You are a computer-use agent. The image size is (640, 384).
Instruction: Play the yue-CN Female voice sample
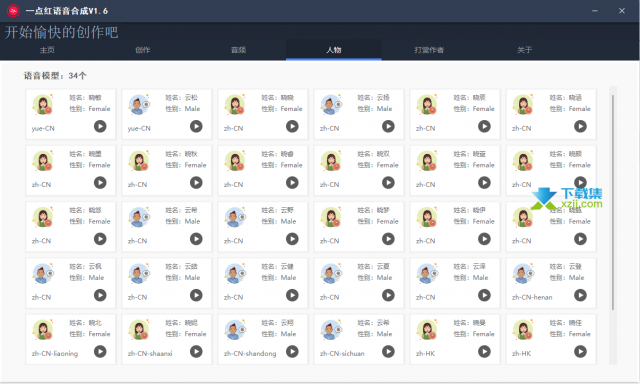100,127
